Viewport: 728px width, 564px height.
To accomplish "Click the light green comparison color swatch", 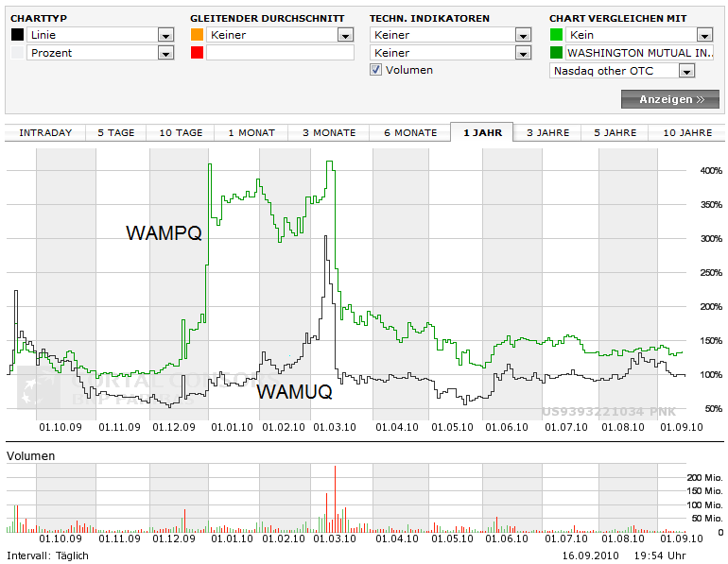I will tap(556, 35).
